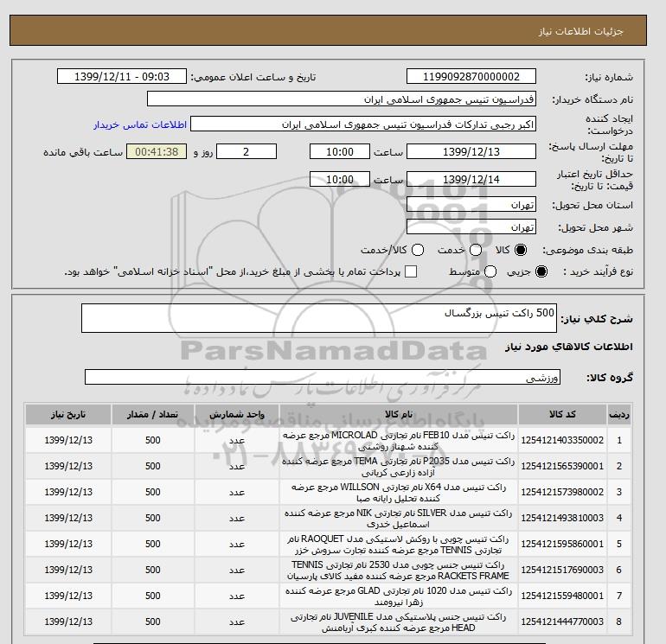Click the need number field 1199092870000002
The width and height of the screenshot is (666, 644).
(471, 76)
